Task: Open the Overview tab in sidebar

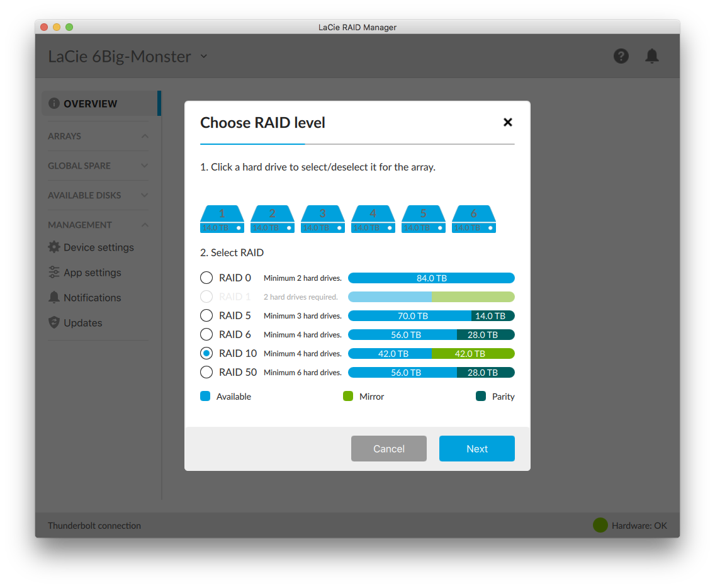Action: click(91, 104)
